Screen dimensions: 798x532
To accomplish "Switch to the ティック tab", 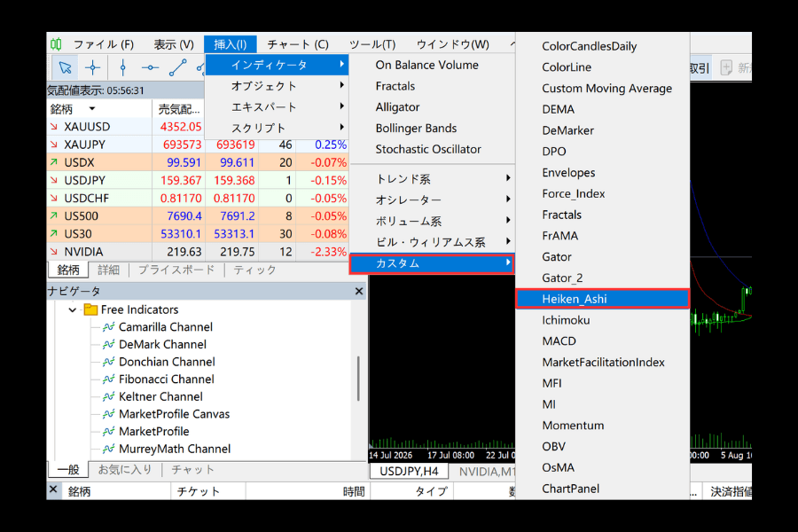I will pyautogui.click(x=254, y=270).
